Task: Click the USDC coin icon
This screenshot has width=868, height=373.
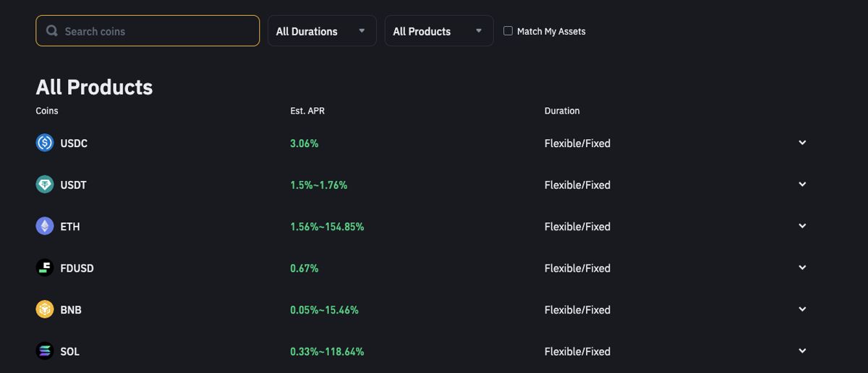Action: point(45,143)
